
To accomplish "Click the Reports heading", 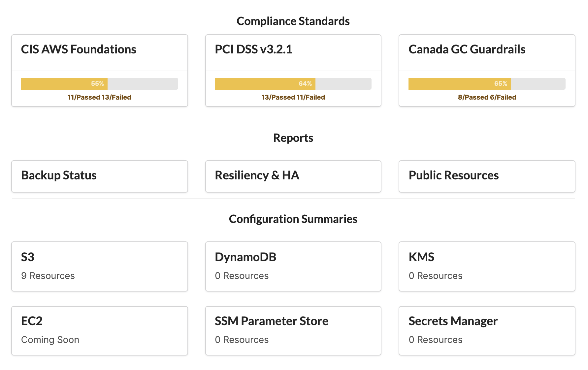I will pos(293,138).
